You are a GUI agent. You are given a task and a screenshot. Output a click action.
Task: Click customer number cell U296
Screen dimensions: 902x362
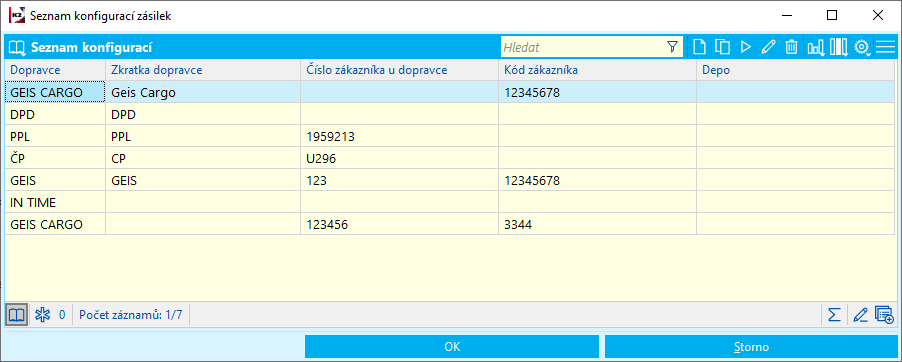click(x=399, y=158)
